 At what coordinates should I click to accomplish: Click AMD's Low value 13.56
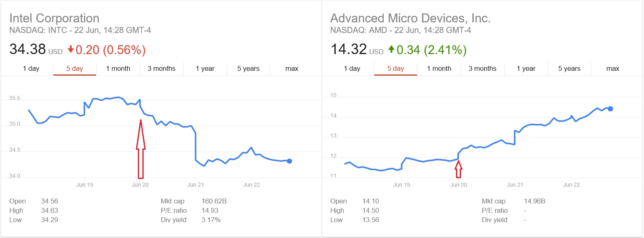pyautogui.click(x=371, y=220)
